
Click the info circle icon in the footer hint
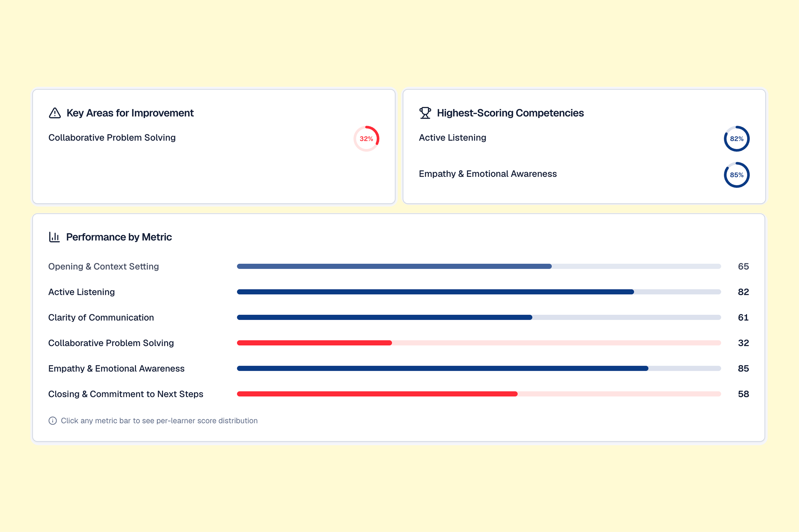53,421
